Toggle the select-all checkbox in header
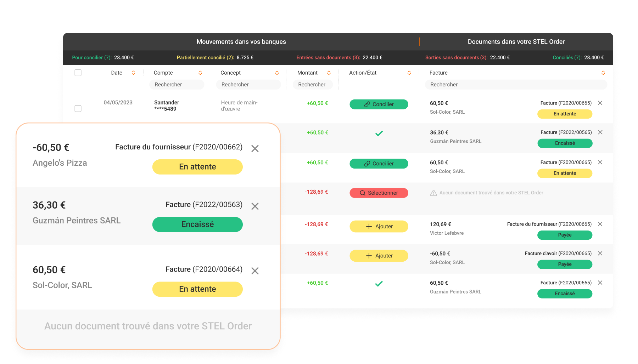Image resolution: width=638 pixels, height=364 pixels. 78,73
